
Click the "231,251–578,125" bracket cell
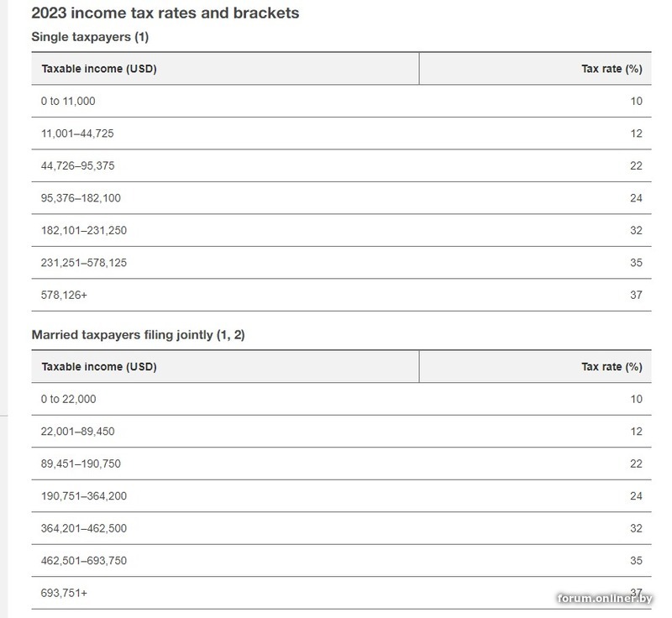83,263
